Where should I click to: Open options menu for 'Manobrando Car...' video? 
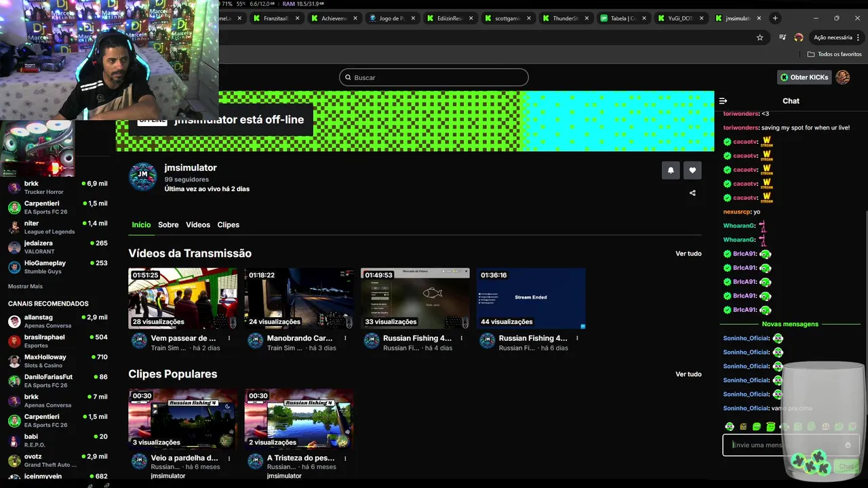345,338
